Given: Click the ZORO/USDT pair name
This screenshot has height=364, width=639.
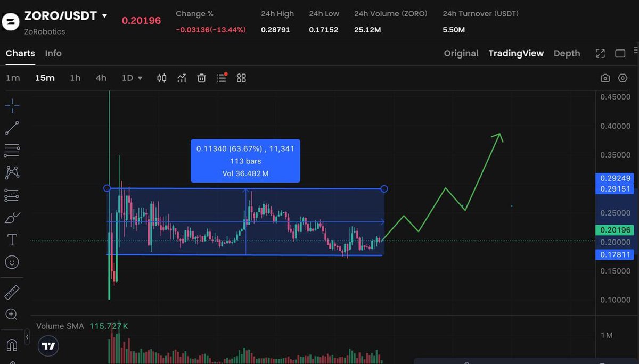Looking at the screenshot, I should click(x=61, y=16).
